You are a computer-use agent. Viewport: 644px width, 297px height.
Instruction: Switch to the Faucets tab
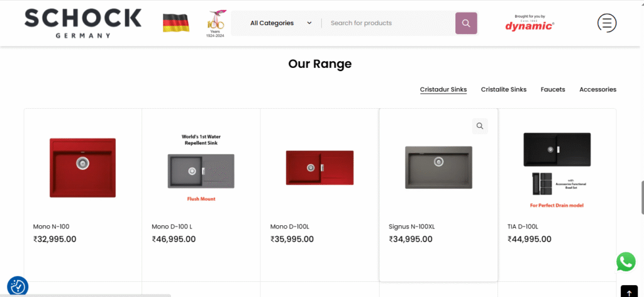tap(553, 89)
